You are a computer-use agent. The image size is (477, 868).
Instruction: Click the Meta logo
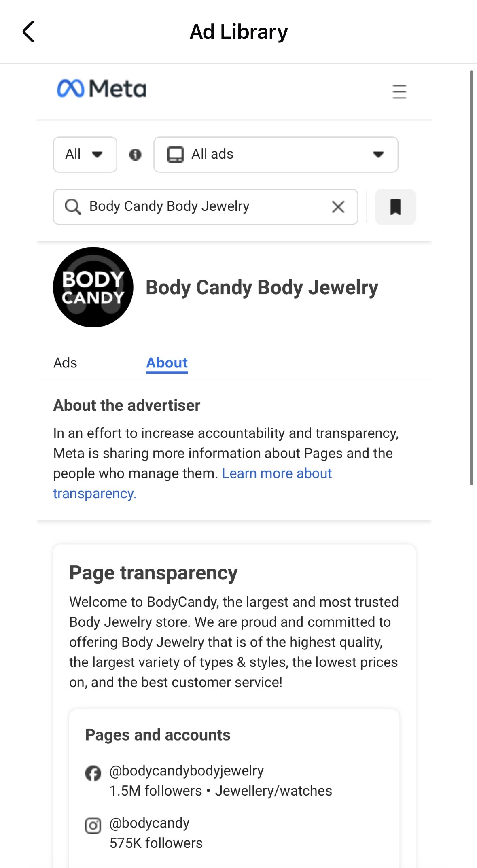pos(102,89)
